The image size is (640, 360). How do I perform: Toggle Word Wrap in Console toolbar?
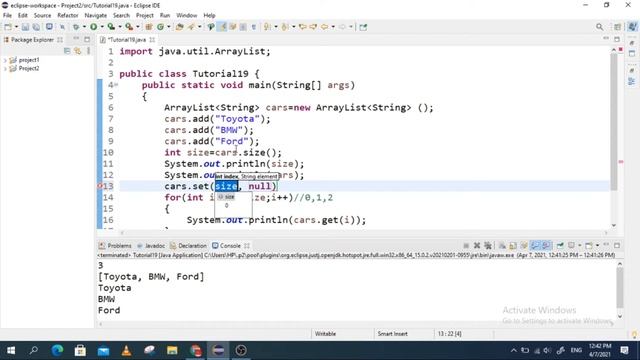(524, 245)
